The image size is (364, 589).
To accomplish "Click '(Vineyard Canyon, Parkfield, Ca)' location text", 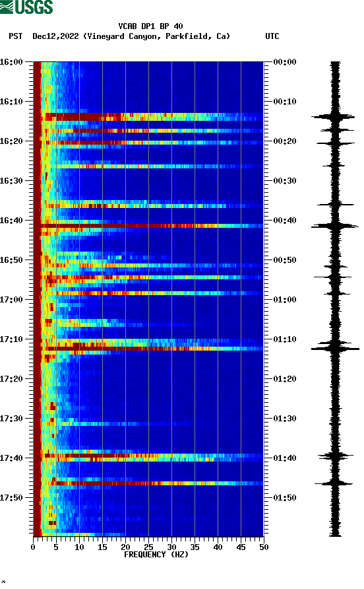I will [x=156, y=36].
